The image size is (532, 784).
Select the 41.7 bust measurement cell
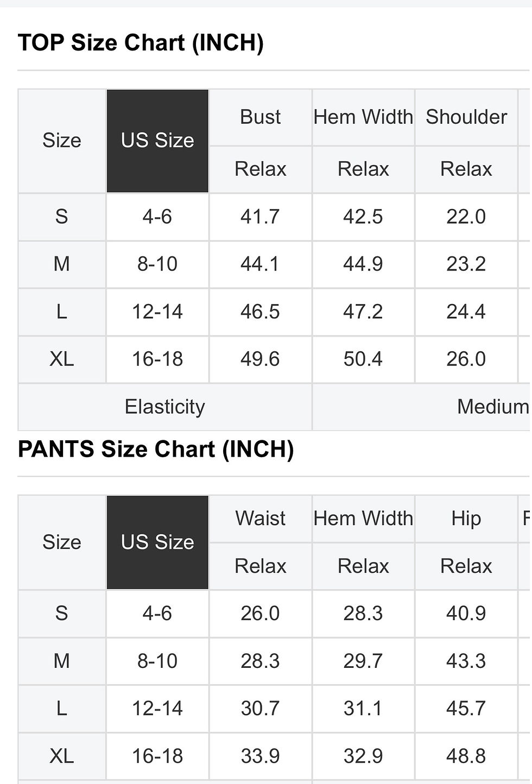(x=260, y=217)
